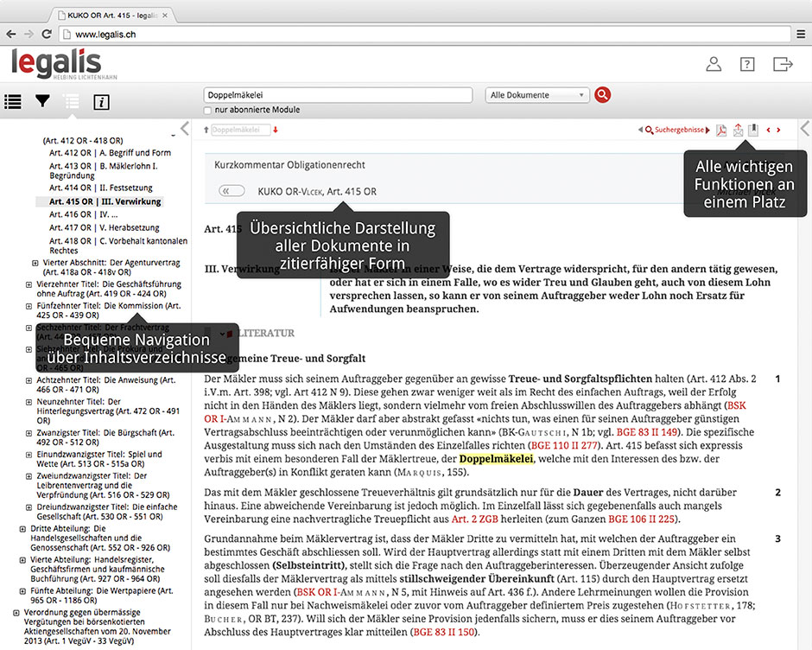
Task: Open the user account profile icon
Action: 714,64
